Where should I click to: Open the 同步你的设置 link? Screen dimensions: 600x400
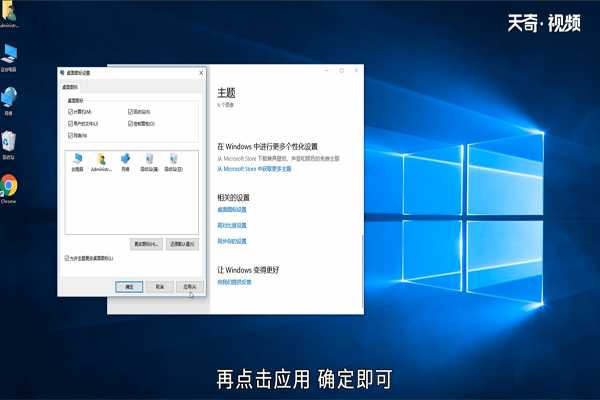[x=232, y=241]
